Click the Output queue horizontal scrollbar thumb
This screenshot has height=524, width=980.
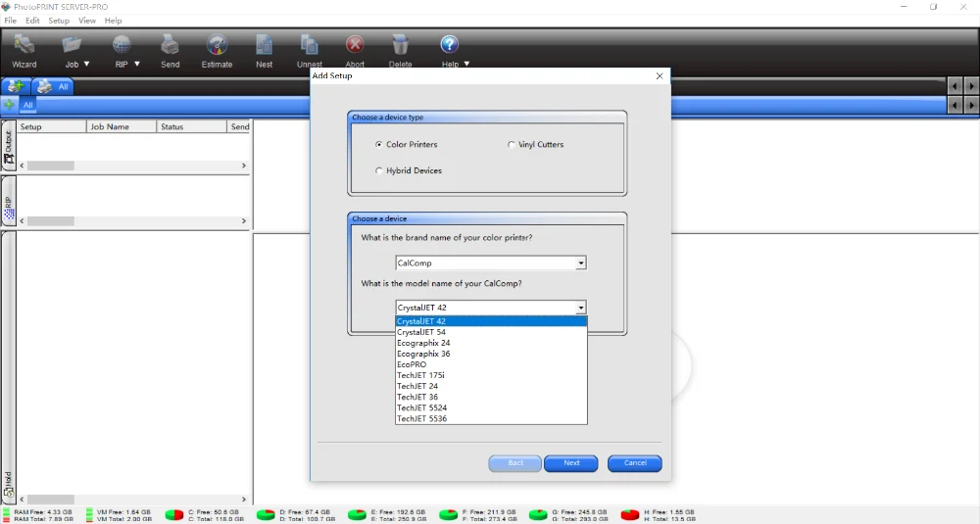point(51,166)
